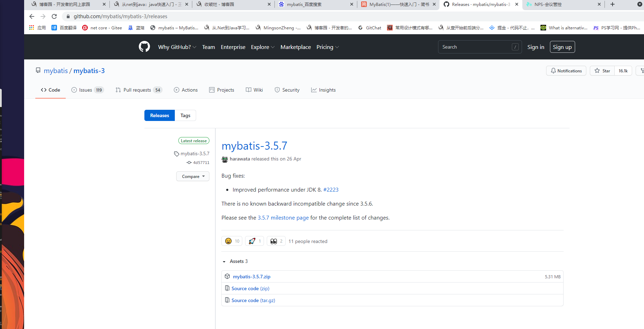Open the mybatis-3.5.7 release title

coord(254,146)
